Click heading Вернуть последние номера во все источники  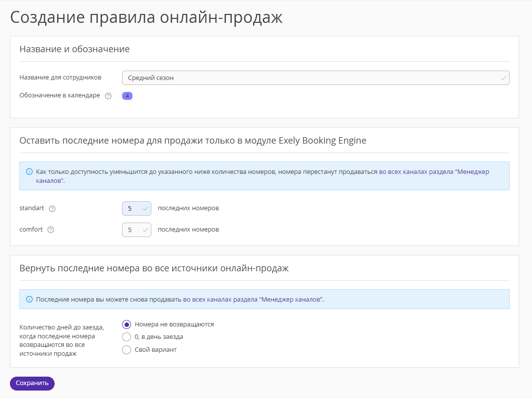click(154, 268)
